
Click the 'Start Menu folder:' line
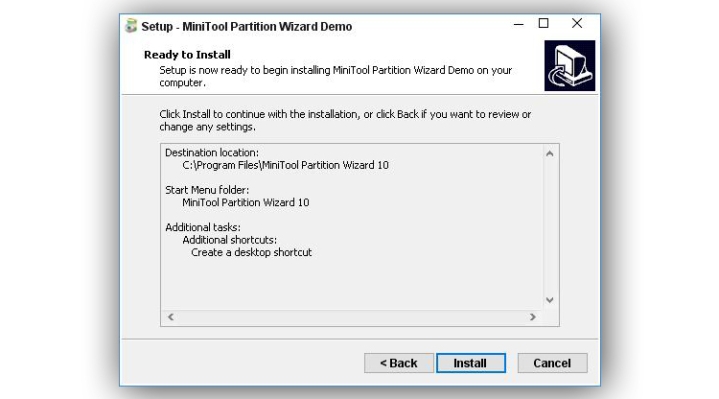click(207, 190)
